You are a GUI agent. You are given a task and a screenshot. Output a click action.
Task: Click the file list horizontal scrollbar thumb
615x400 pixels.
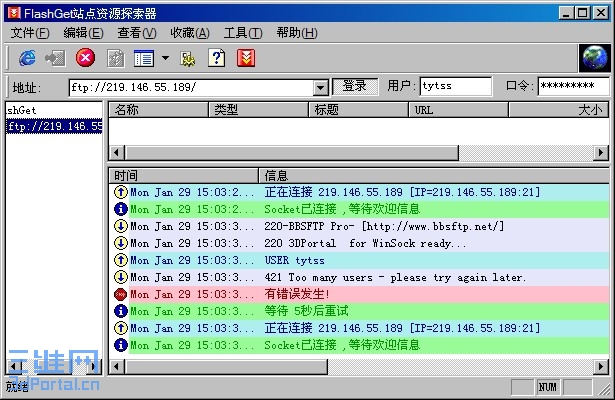click(291, 153)
